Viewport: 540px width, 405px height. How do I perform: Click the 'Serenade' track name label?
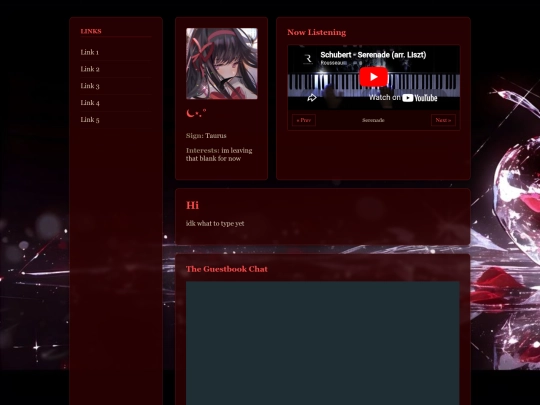[373, 120]
